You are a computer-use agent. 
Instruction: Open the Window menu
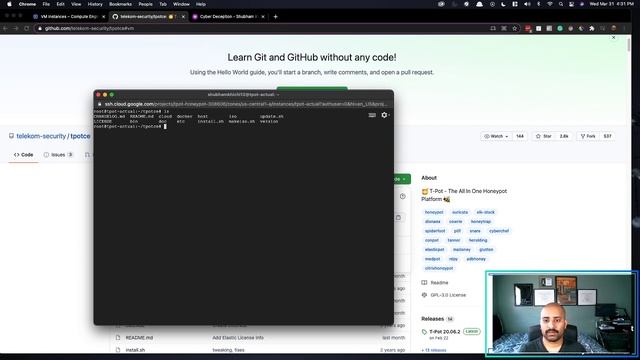(181, 4)
